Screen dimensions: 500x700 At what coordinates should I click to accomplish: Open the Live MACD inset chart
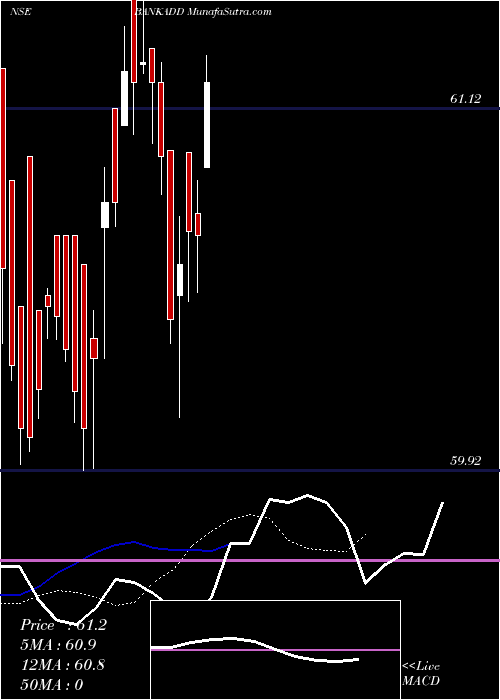click(x=275, y=650)
